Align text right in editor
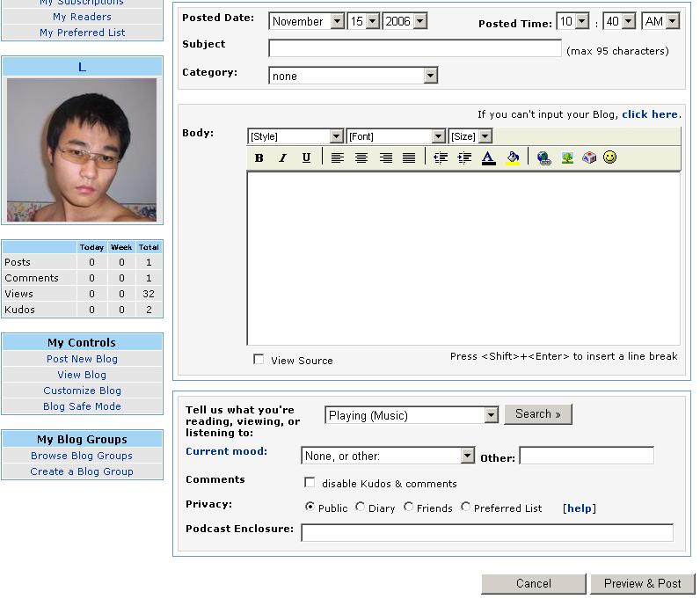Image resolution: width=700 pixels, height=599 pixels. (385, 157)
